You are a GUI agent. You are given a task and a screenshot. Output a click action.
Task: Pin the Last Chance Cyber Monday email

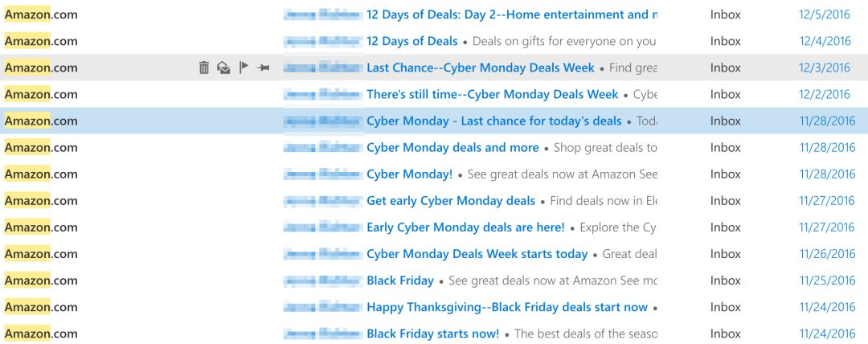(264, 68)
